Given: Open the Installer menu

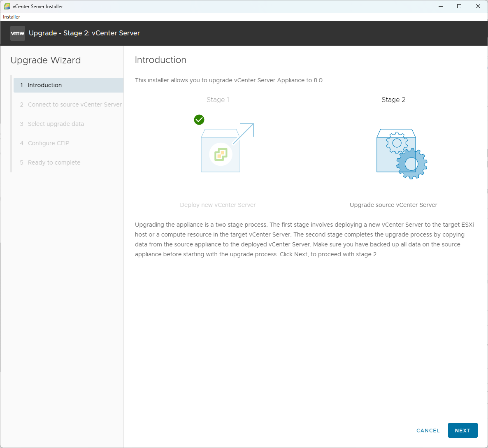Looking at the screenshot, I should [x=12, y=17].
